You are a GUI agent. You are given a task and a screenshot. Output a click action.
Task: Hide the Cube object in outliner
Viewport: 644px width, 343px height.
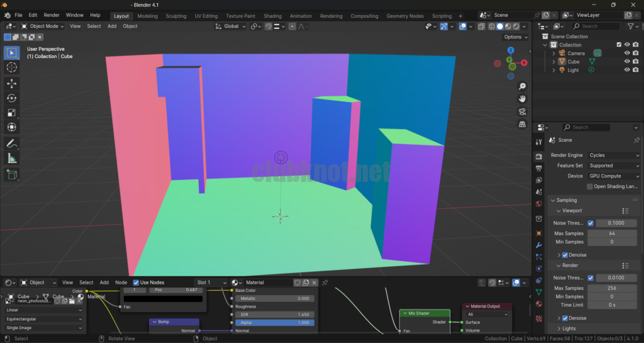626,62
